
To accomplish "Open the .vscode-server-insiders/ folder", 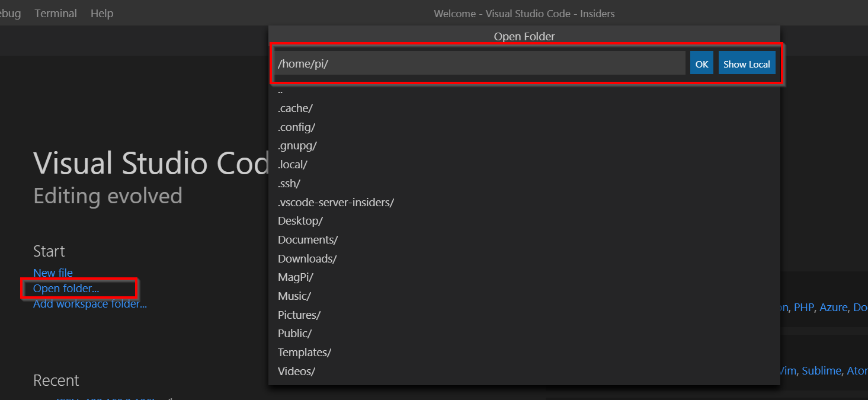I will (x=335, y=202).
